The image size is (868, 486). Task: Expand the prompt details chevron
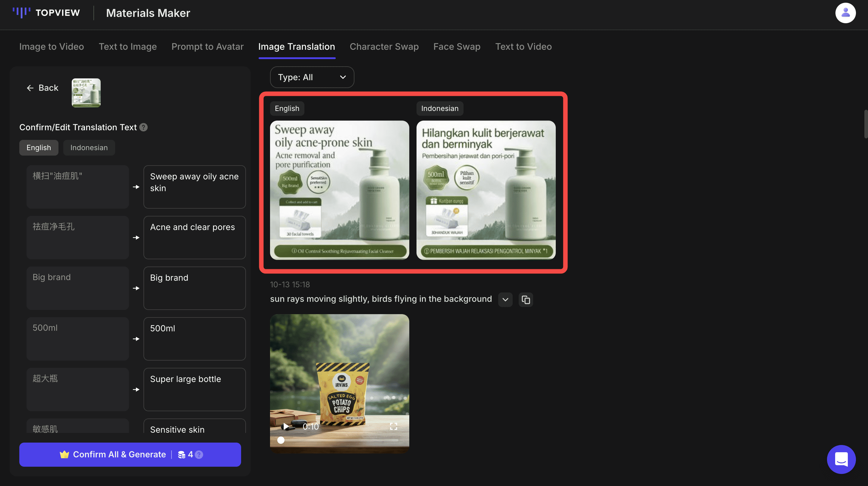pyautogui.click(x=505, y=299)
